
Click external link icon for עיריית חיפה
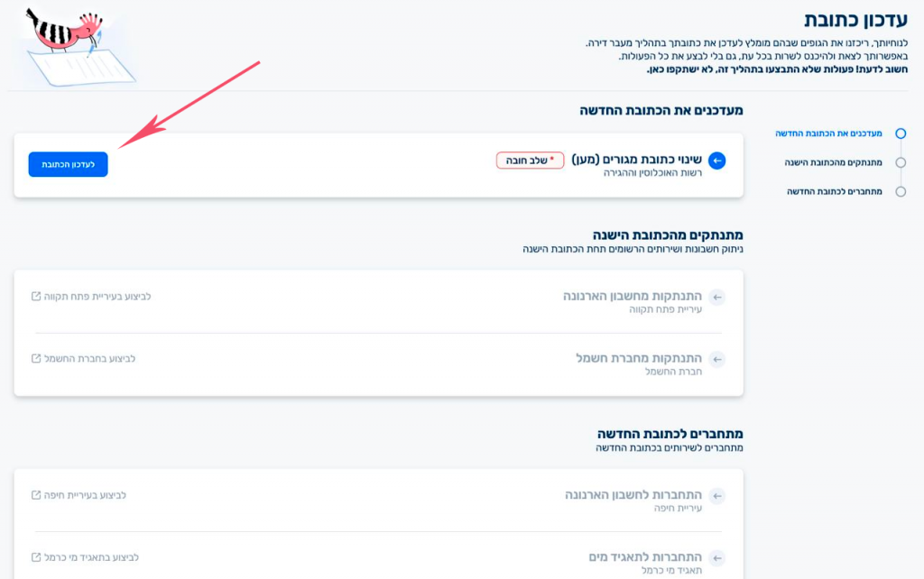tap(36, 495)
